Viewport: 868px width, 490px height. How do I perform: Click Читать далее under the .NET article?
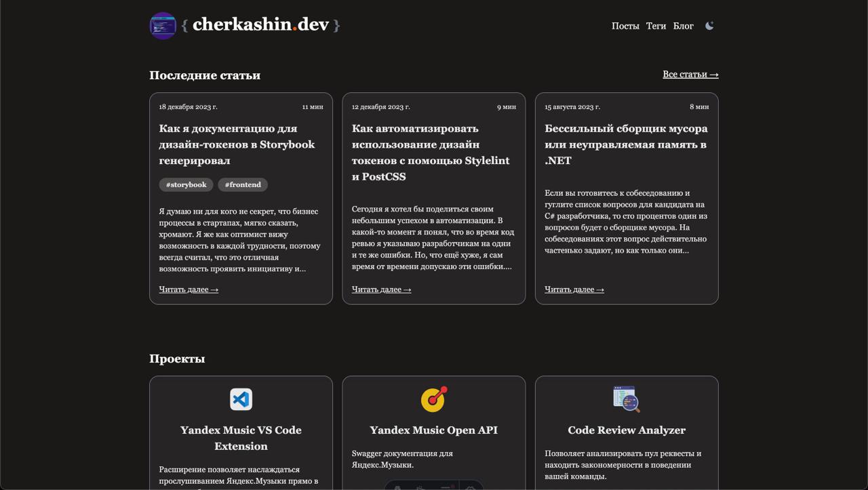(574, 289)
